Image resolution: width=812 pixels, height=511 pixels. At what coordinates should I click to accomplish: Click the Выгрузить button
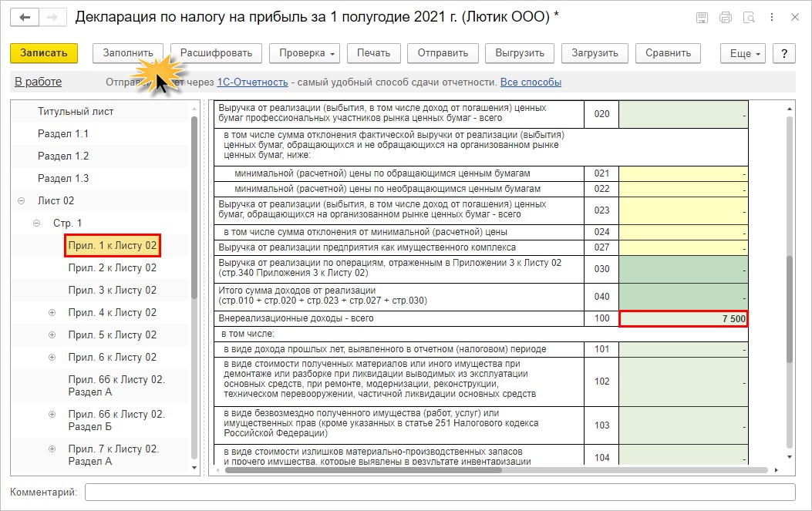[x=520, y=53]
